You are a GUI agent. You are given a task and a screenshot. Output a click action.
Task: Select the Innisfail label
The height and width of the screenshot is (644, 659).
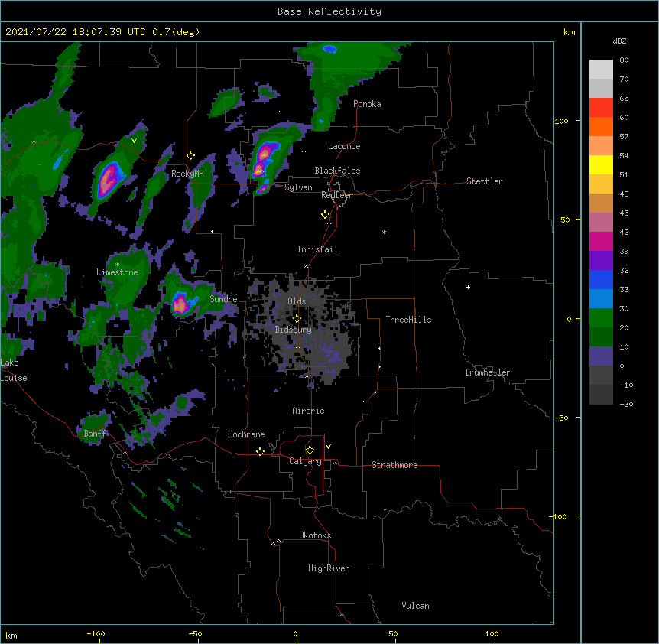tap(317, 249)
